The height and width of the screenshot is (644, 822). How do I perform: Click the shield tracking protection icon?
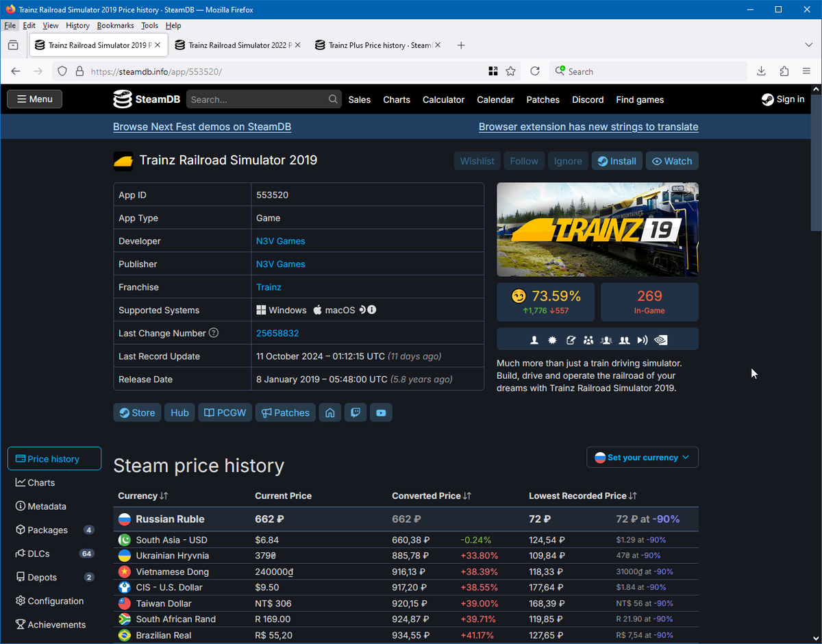(x=62, y=71)
